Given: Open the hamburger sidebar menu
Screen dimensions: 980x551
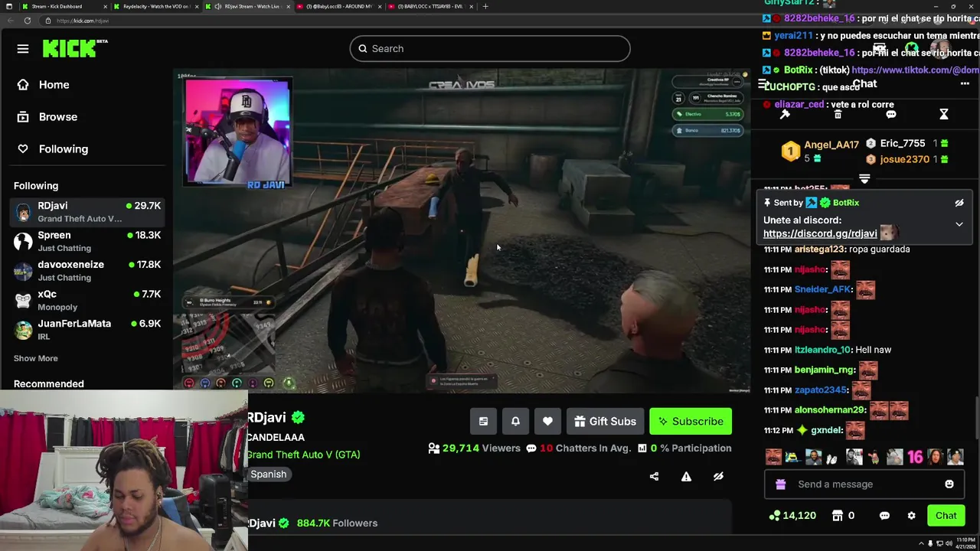Looking at the screenshot, I should 23,49.
